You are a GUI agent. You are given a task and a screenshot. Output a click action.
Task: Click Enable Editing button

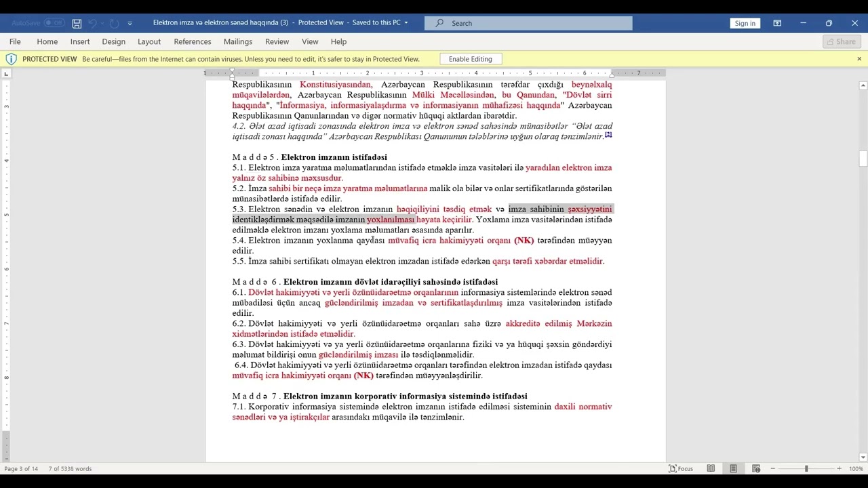click(x=471, y=59)
